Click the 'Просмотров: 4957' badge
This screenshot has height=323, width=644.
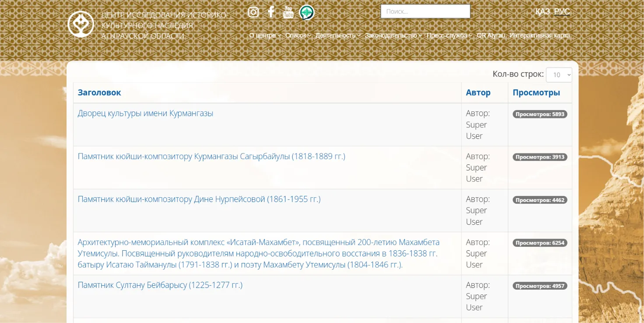[x=540, y=286]
